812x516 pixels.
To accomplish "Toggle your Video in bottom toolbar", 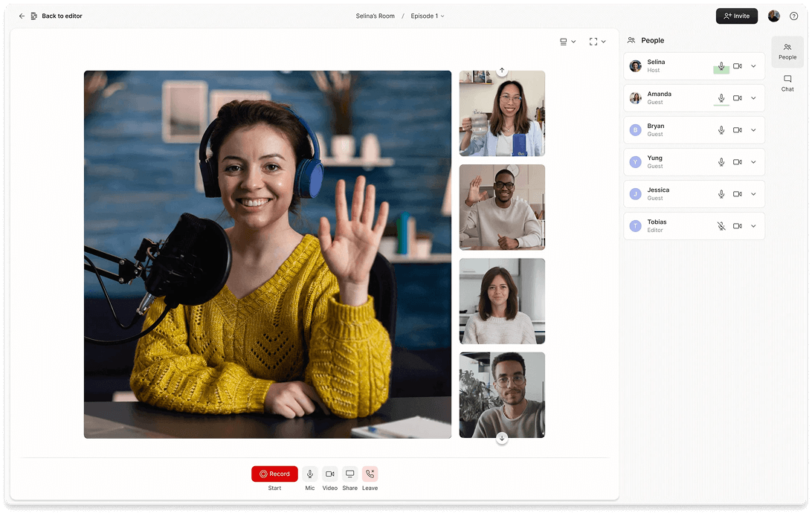I will pyautogui.click(x=329, y=474).
